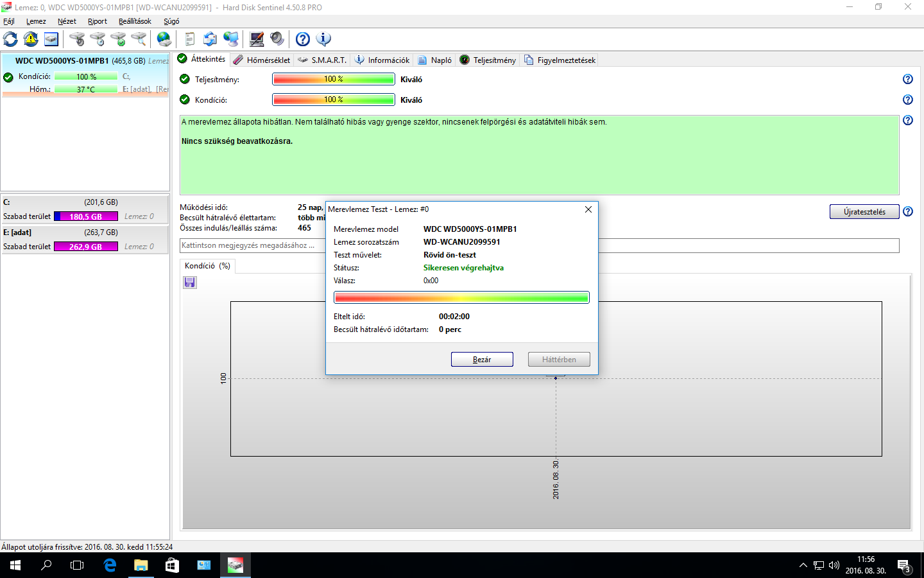Open the Nézet menu
This screenshot has height=578, width=924.
(67, 21)
